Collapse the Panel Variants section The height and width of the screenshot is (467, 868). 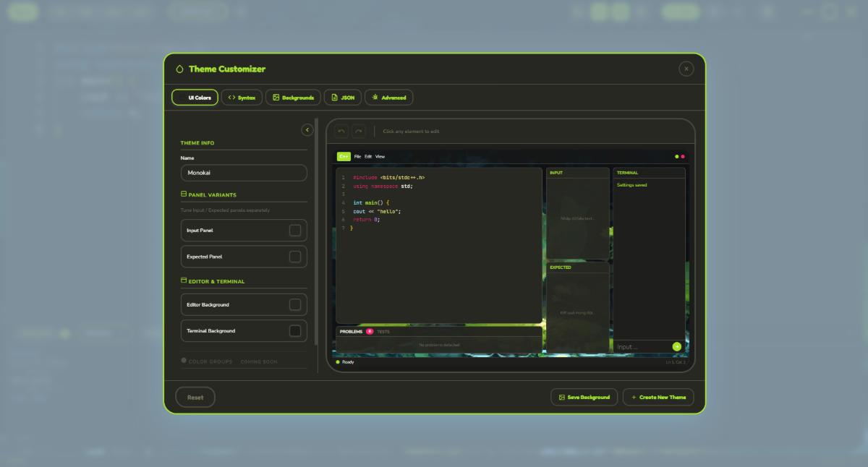pyautogui.click(x=182, y=193)
